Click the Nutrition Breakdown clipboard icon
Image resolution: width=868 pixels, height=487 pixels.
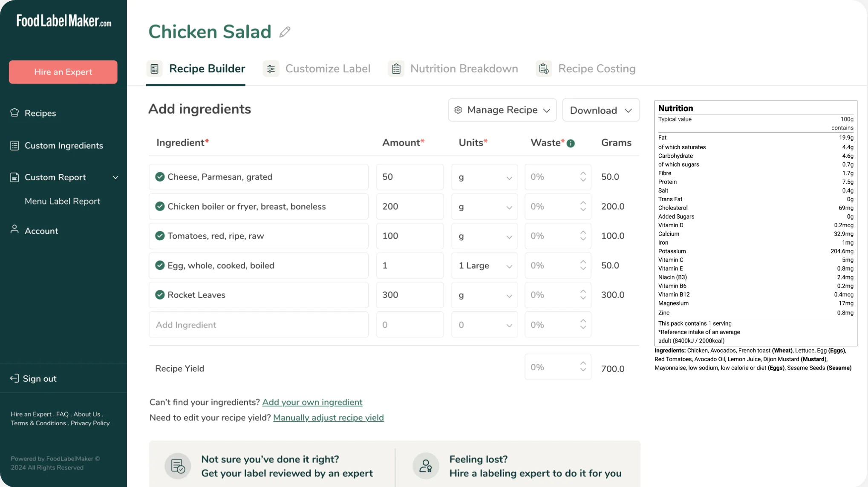click(x=396, y=68)
